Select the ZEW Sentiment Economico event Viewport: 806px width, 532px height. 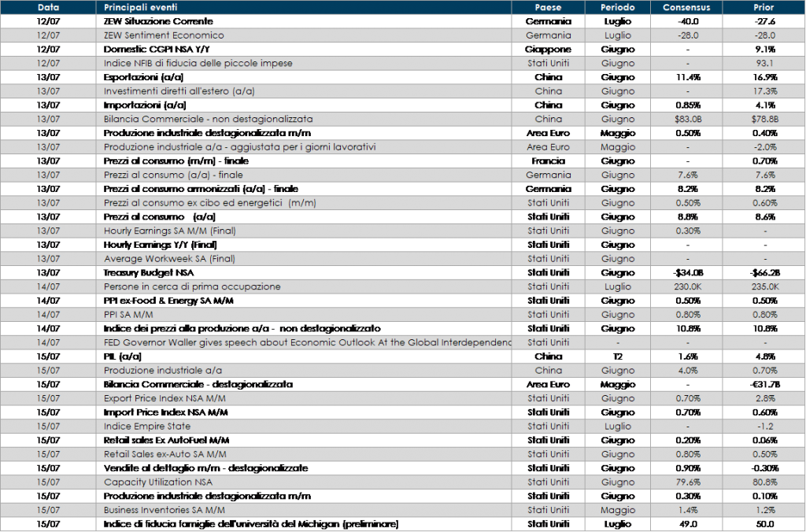click(164, 35)
